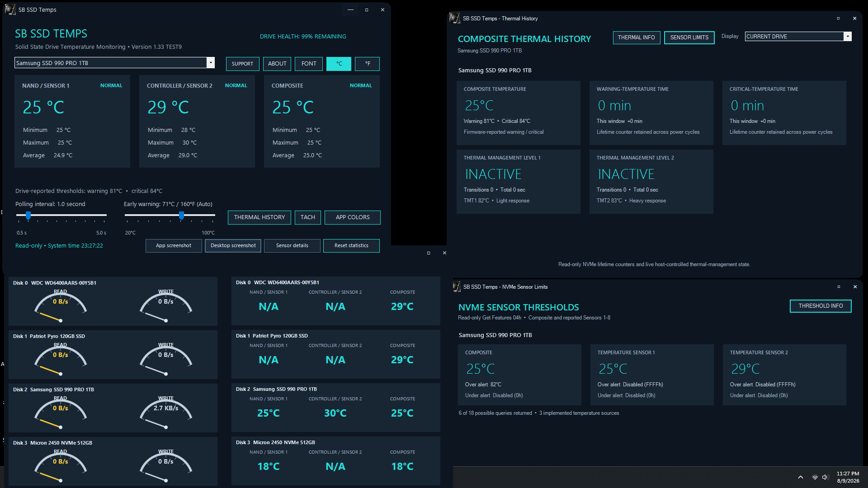868x488 pixels.
Task: Open the drive selector dropdown arrow
Action: (x=211, y=63)
